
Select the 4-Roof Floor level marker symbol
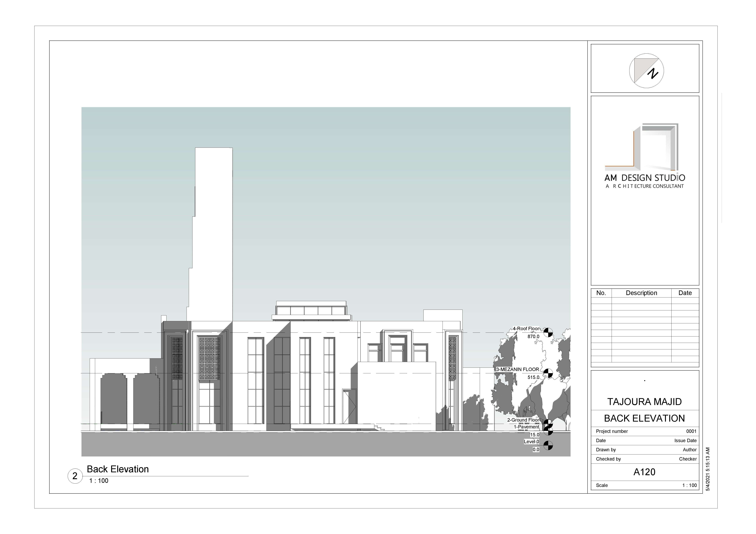pyautogui.click(x=548, y=332)
